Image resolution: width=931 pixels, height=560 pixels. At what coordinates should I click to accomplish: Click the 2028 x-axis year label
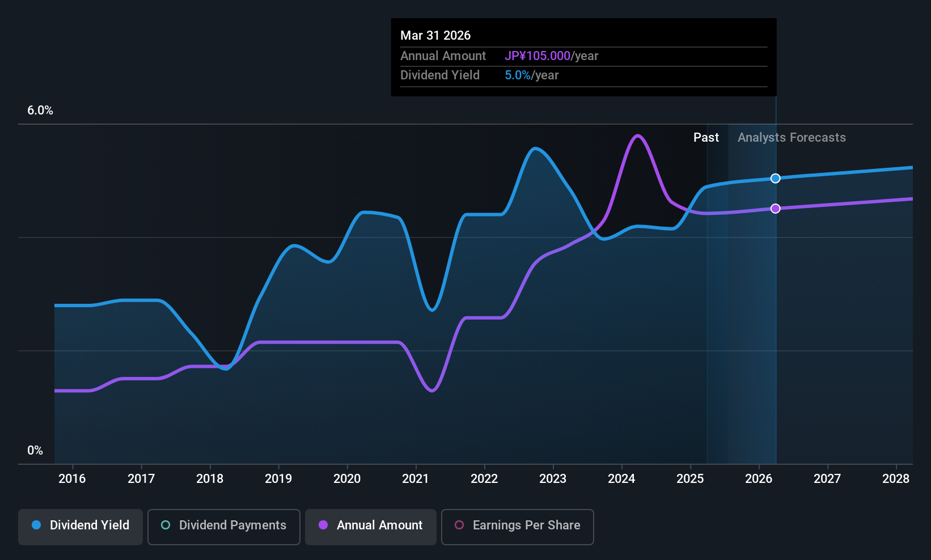(x=896, y=479)
